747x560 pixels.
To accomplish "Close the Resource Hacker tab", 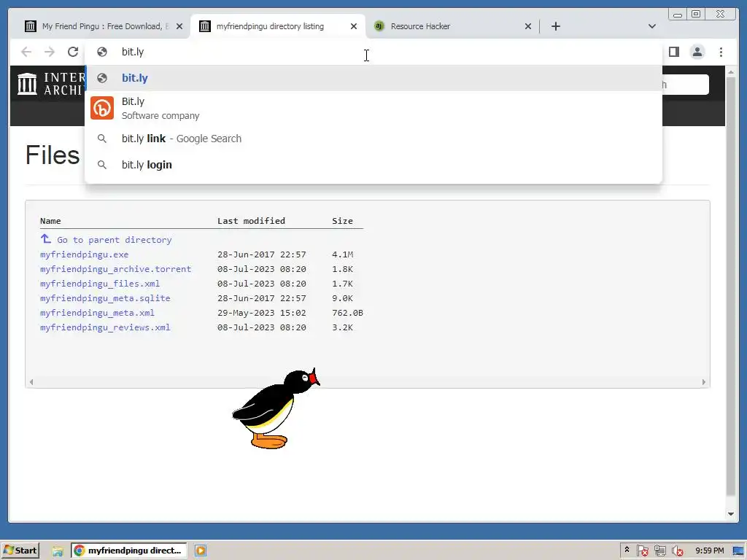I will (528, 26).
